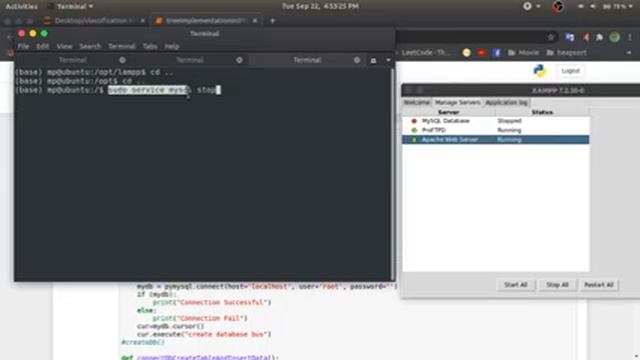
Task: Open a new browser tab
Action: pos(272,20)
